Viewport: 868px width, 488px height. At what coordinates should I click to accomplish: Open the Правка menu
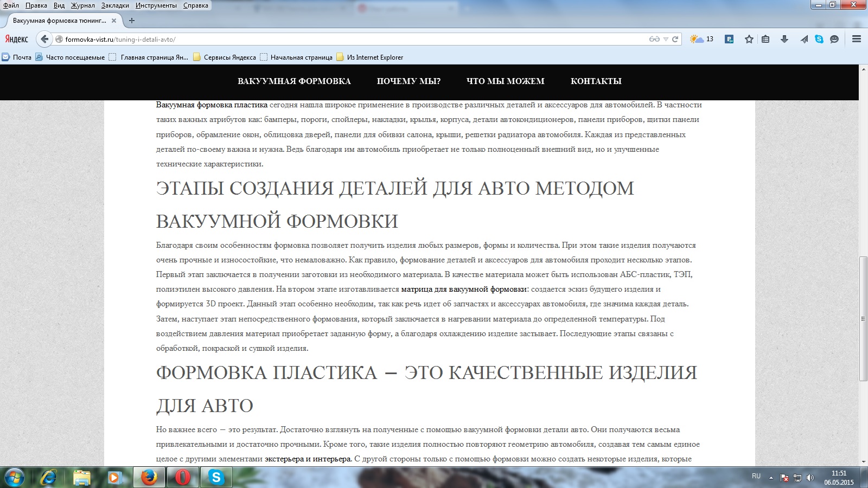click(36, 5)
